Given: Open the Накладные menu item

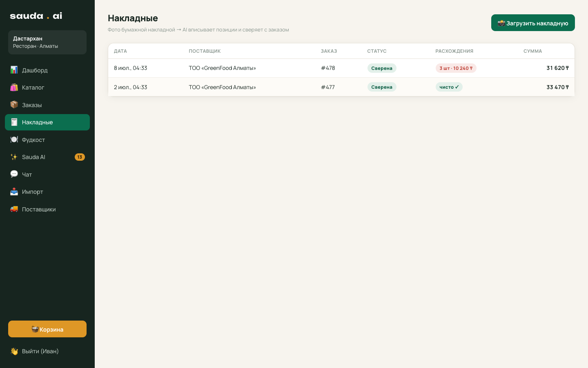Looking at the screenshot, I should (x=47, y=122).
